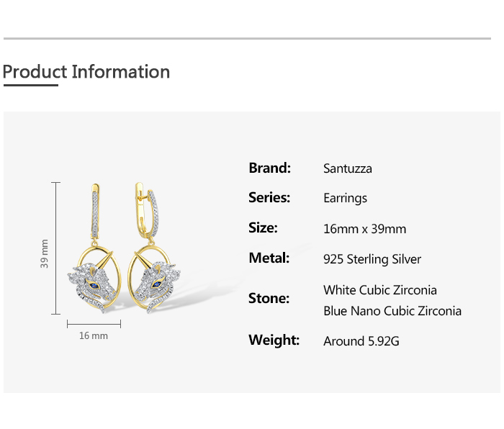Click the Santuzza brand name
This screenshot has width=504, height=429.
(x=348, y=169)
